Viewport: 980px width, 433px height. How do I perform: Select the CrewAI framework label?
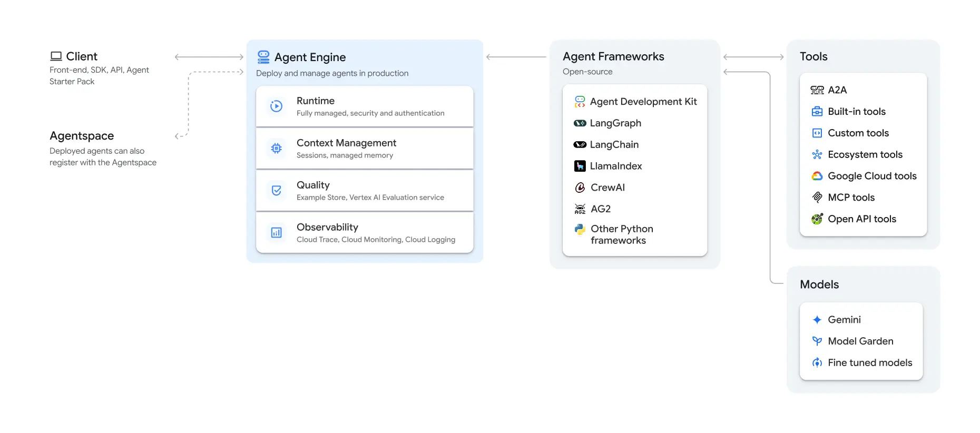pos(607,188)
